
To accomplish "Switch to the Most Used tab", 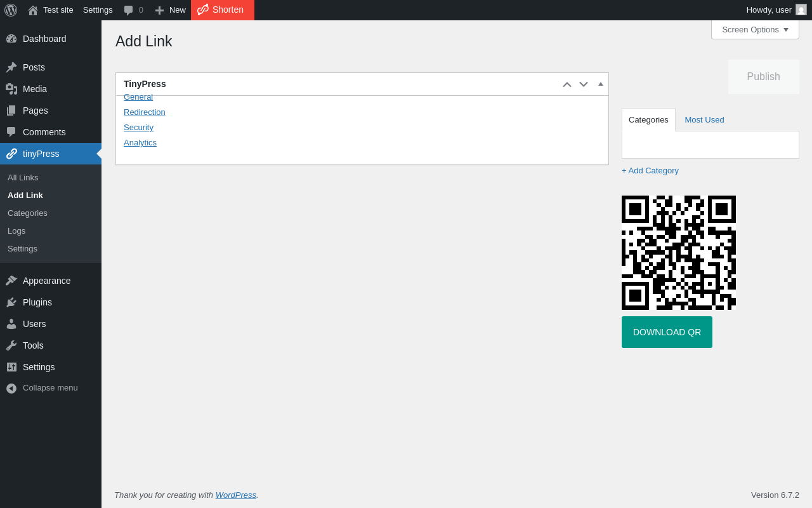I will 704,119.
